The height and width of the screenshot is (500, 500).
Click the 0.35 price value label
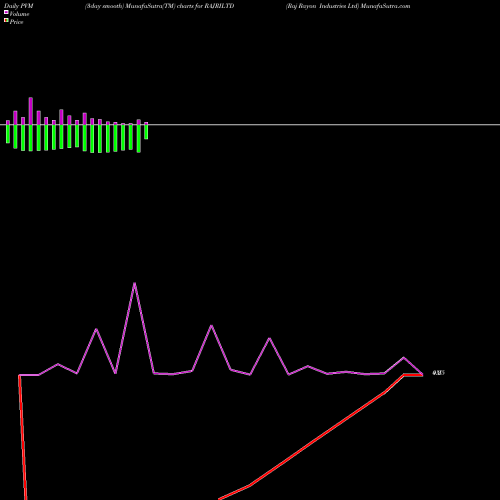click(x=438, y=373)
